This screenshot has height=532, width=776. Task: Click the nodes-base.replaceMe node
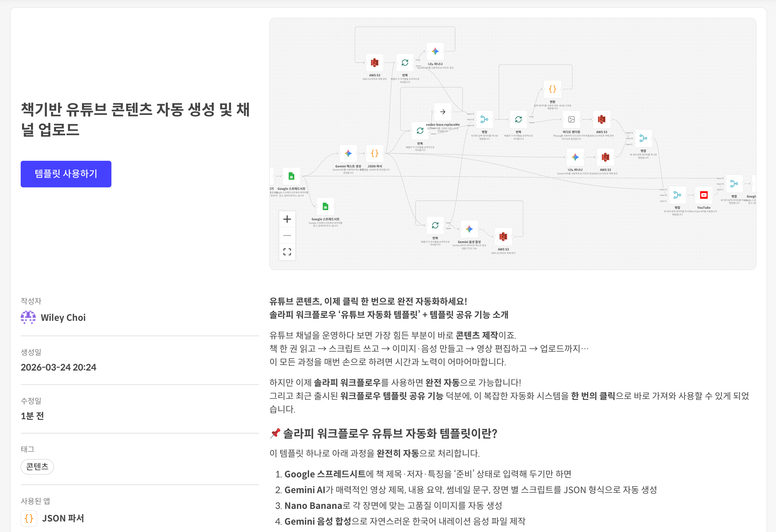tap(443, 112)
